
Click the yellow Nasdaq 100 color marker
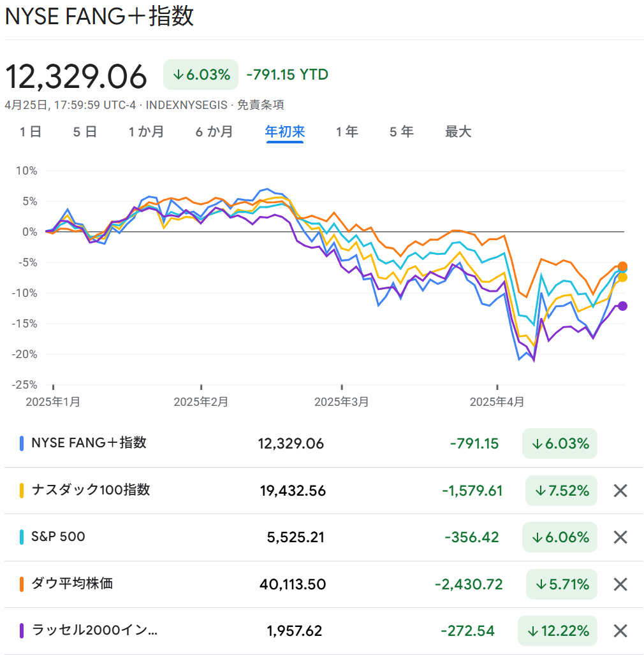22,491
